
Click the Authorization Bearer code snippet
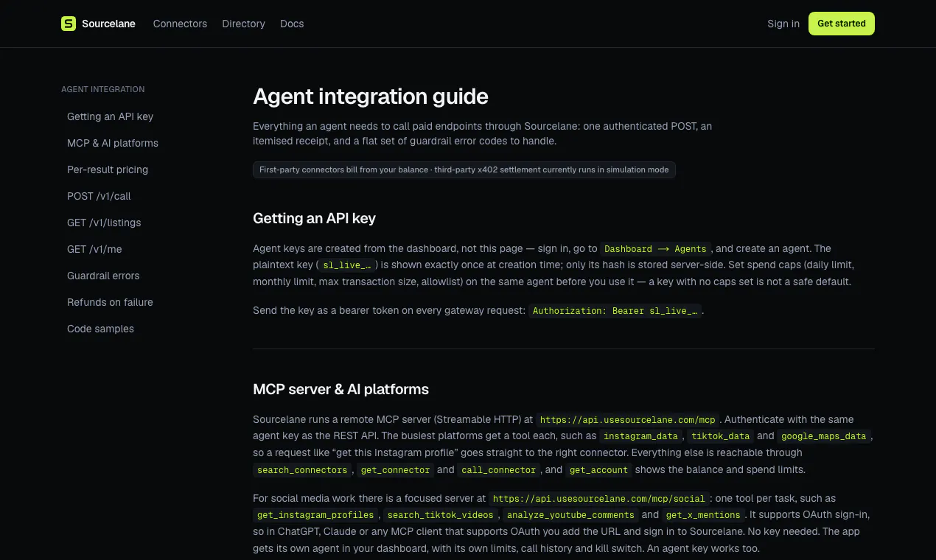pyautogui.click(x=615, y=311)
